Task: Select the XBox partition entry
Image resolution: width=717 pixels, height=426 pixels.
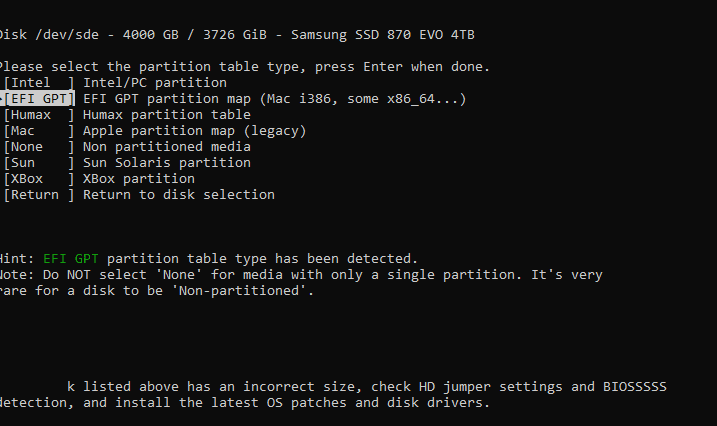Action: pyautogui.click(x=38, y=179)
